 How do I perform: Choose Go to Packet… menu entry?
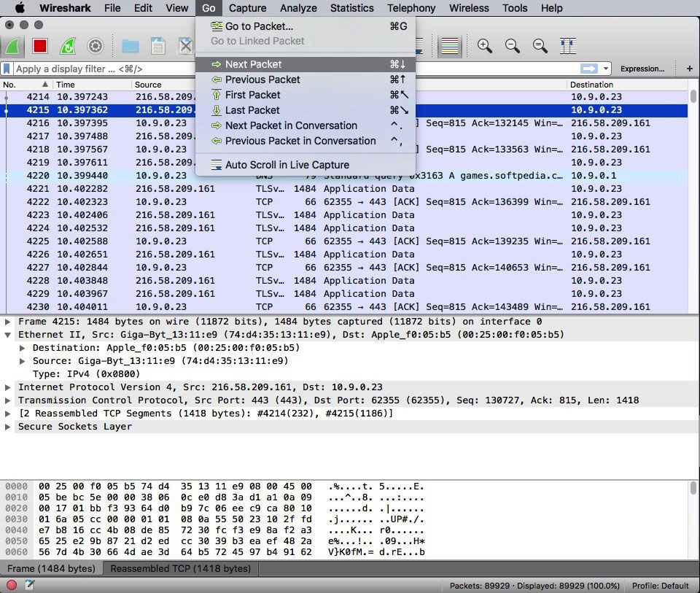tap(306, 26)
